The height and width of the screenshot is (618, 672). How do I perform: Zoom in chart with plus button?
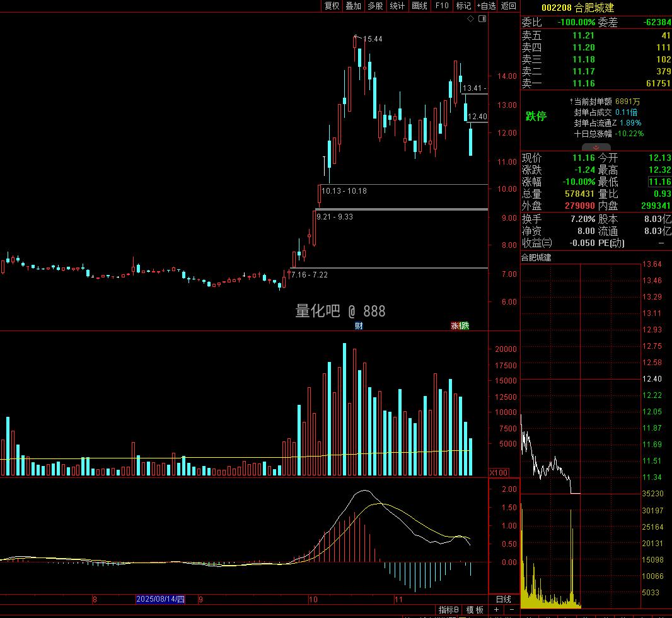497,610
